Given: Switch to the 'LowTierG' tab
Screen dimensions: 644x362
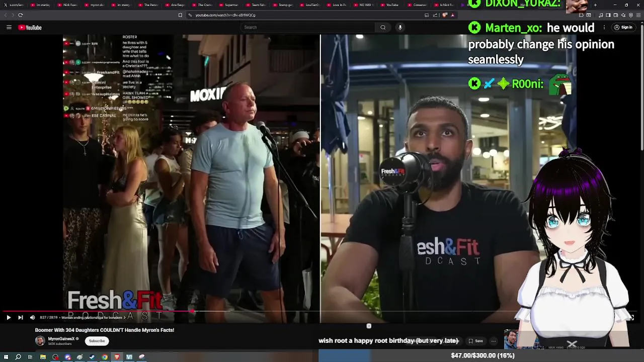Looking at the screenshot, I should click(309, 5).
